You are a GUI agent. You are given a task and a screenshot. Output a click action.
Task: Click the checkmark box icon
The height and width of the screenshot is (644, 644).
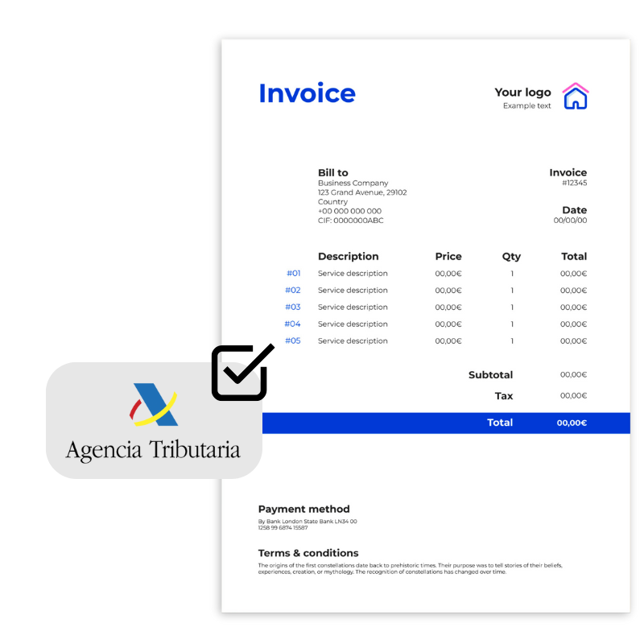tap(240, 372)
